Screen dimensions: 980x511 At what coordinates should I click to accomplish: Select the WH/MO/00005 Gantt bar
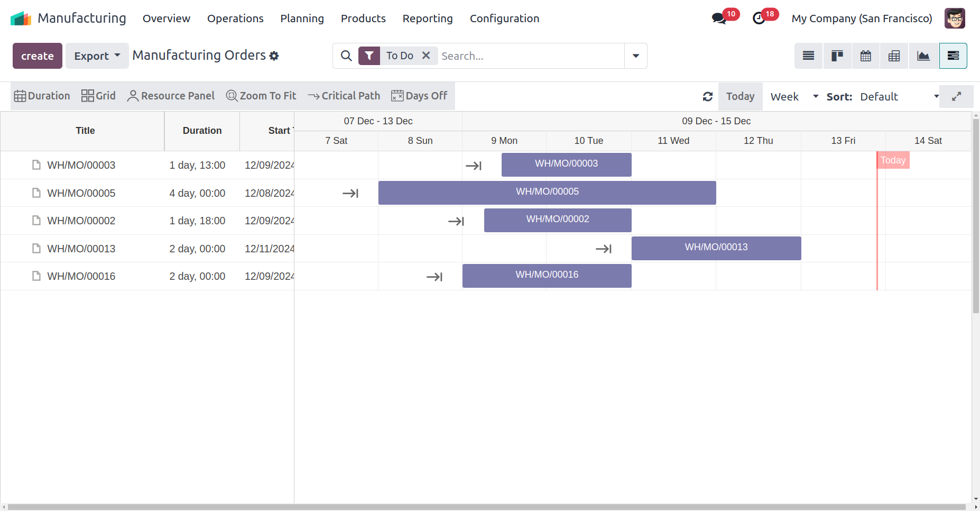click(x=547, y=193)
